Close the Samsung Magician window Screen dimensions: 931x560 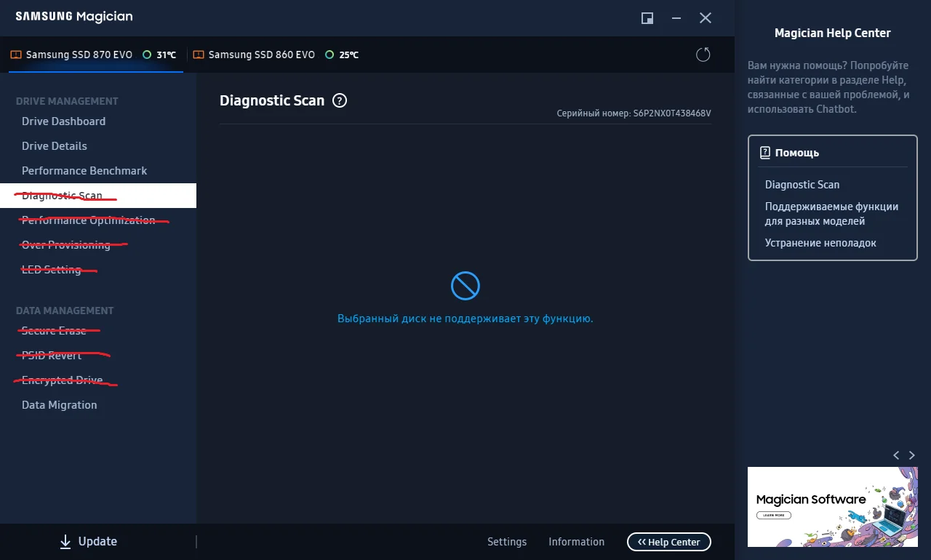(706, 18)
